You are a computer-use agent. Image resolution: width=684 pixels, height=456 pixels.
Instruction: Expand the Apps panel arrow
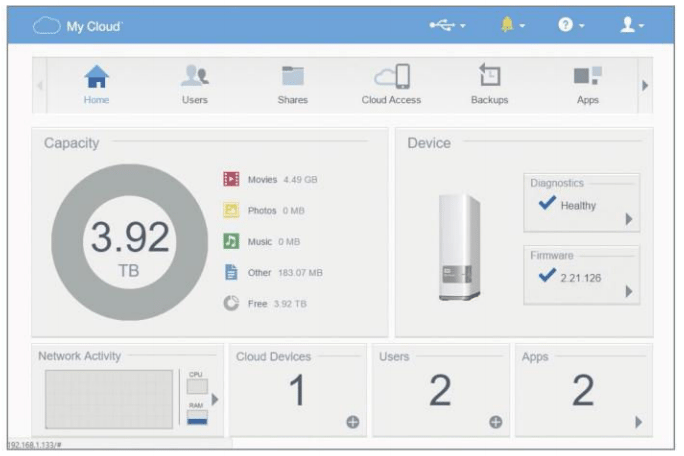click(639, 422)
